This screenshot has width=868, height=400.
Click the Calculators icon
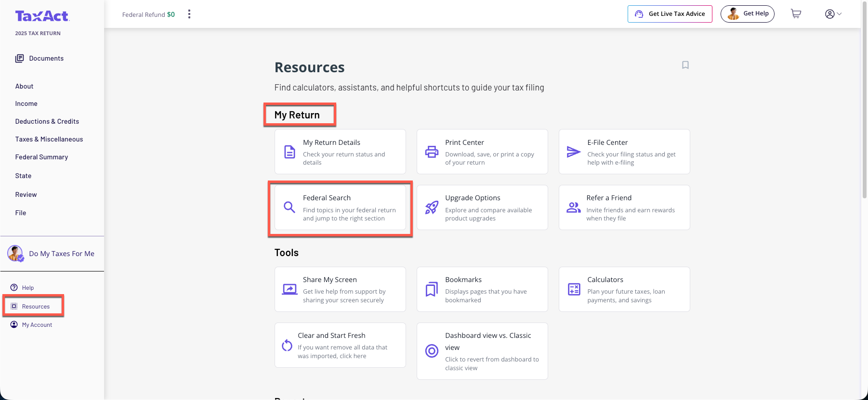[574, 289]
